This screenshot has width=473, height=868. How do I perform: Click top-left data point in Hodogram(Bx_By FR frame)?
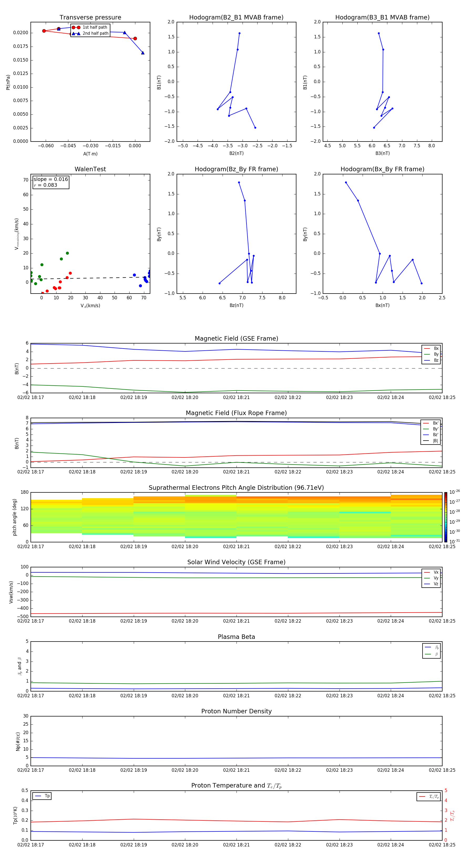[x=346, y=183]
